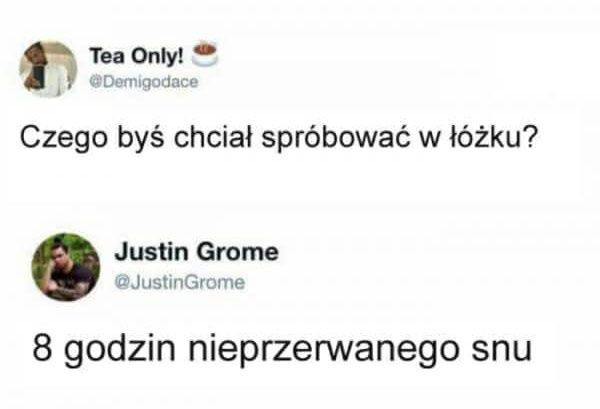
Task: Click the word snu ending the reply
Action: pos(501,350)
